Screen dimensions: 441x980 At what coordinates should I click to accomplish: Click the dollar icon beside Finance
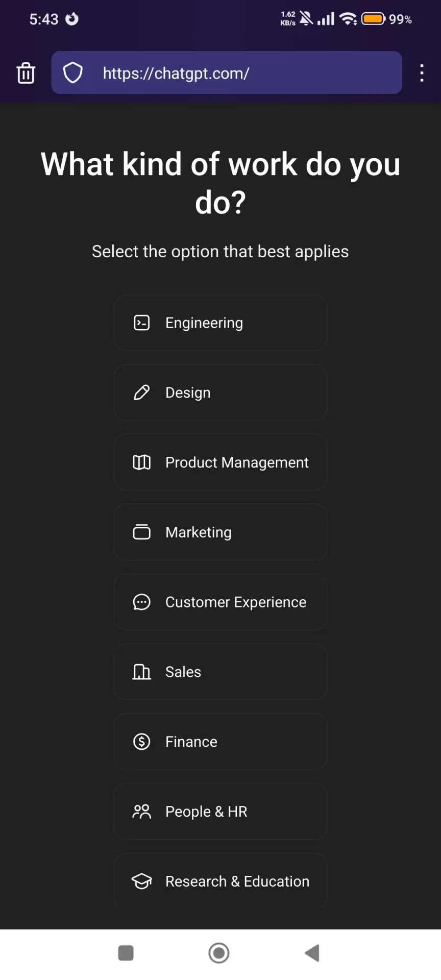pos(141,742)
